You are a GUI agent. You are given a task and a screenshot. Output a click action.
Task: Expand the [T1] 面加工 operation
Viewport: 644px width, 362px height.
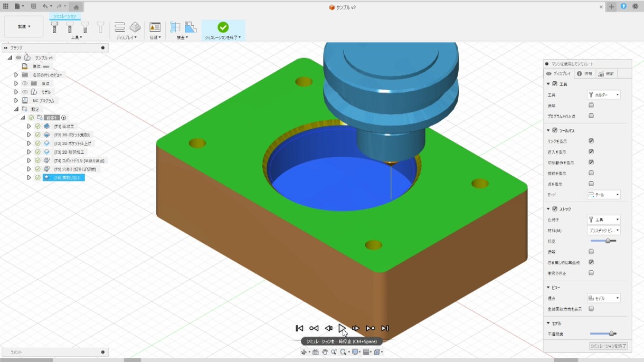click(29, 127)
